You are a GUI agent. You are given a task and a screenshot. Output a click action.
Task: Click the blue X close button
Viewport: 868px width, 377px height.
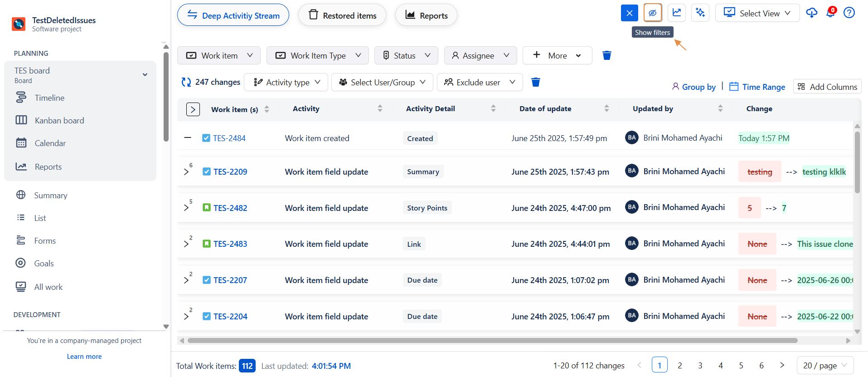click(629, 13)
